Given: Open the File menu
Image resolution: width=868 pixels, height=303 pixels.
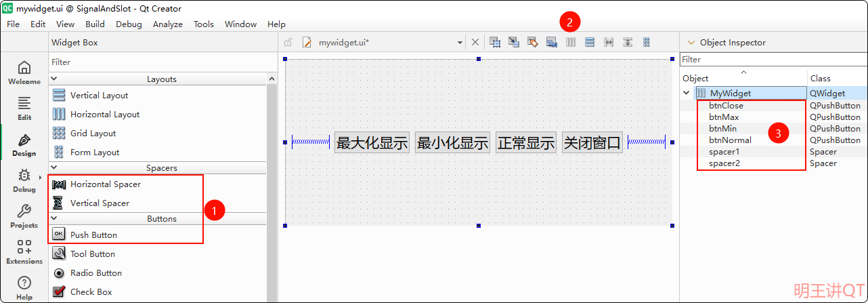Looking at the screenshot, I should click(13, 24).
